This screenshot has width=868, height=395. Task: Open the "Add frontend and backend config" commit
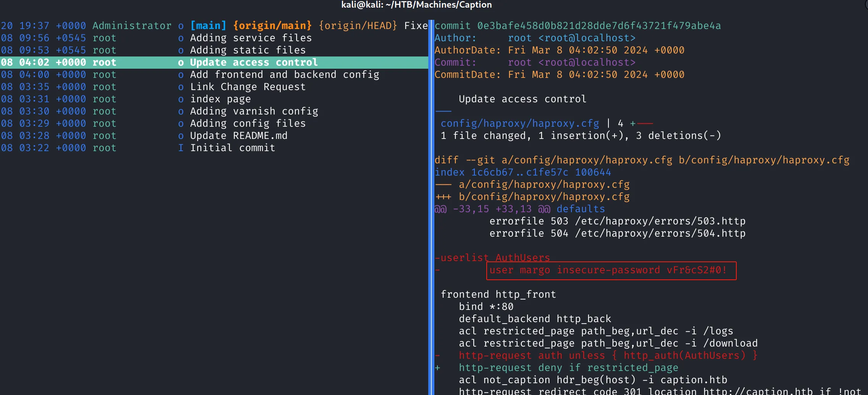coord(214,74)
